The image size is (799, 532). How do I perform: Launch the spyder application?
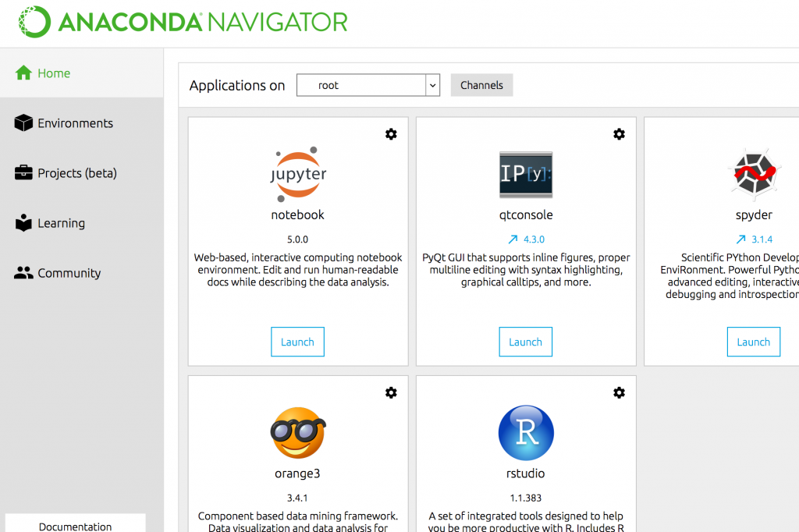(x=754, y=342)
